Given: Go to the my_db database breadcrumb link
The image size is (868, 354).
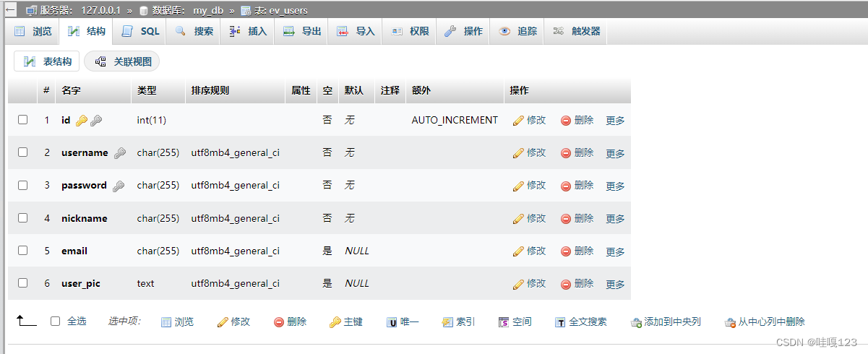Looking at the screenshot, I should pyautogui.click(x=208, y=11).
